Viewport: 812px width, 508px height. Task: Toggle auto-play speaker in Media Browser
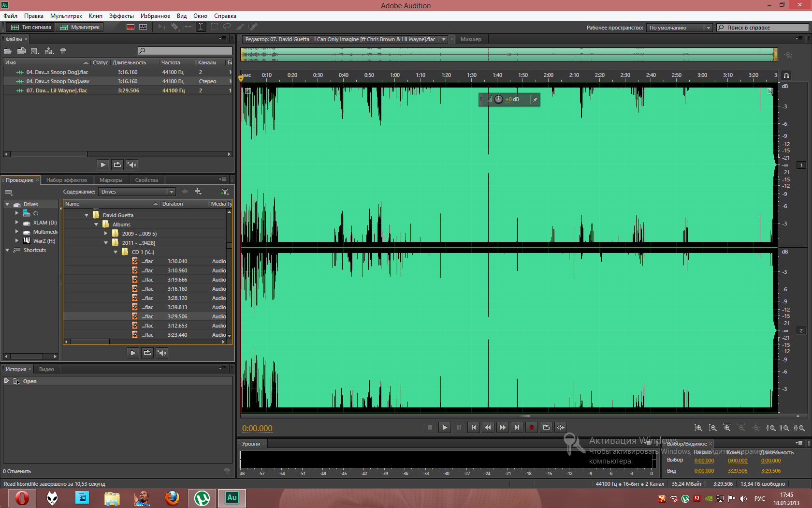(162, 353)
